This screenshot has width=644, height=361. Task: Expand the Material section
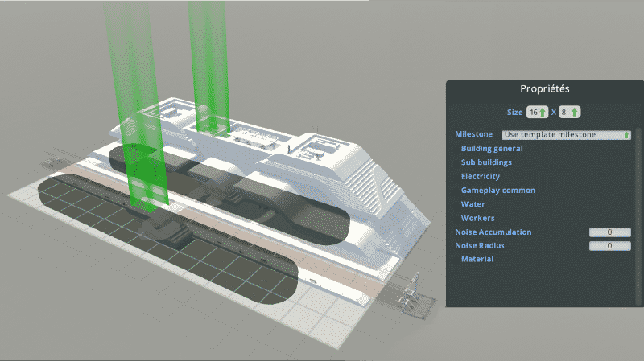477,260
